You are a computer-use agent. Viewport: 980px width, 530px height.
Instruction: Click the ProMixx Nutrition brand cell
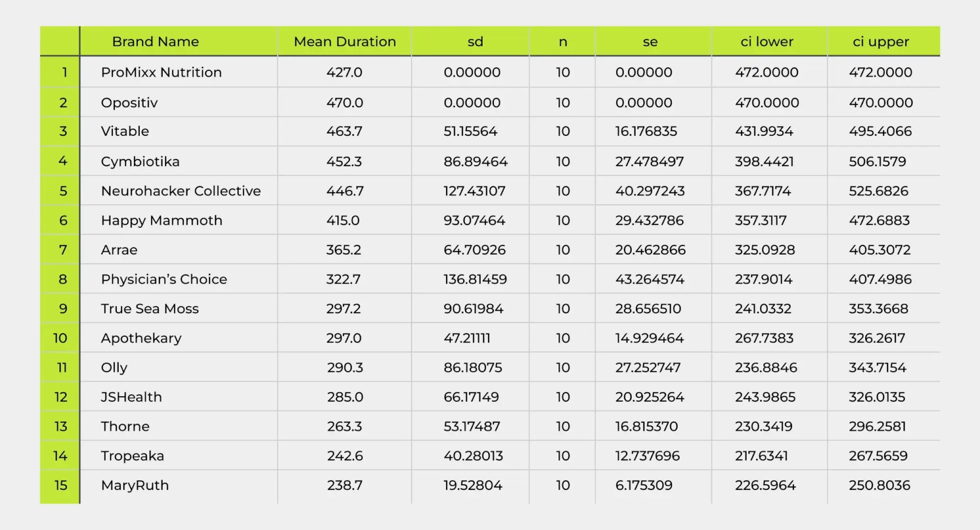pos(161,72)
